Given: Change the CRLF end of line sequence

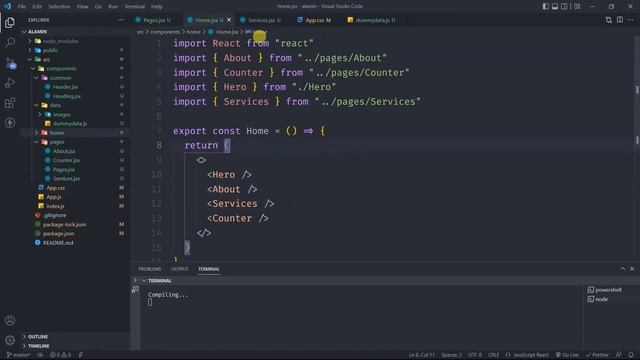Looking at the screenshot, I should click(493, 355).
